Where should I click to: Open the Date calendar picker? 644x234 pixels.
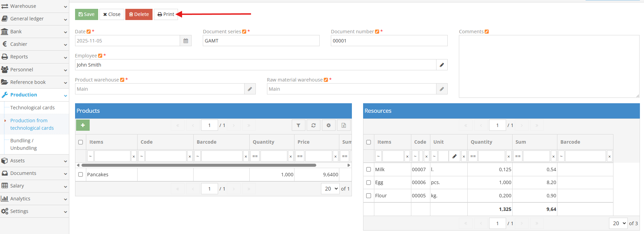point(185,41)
